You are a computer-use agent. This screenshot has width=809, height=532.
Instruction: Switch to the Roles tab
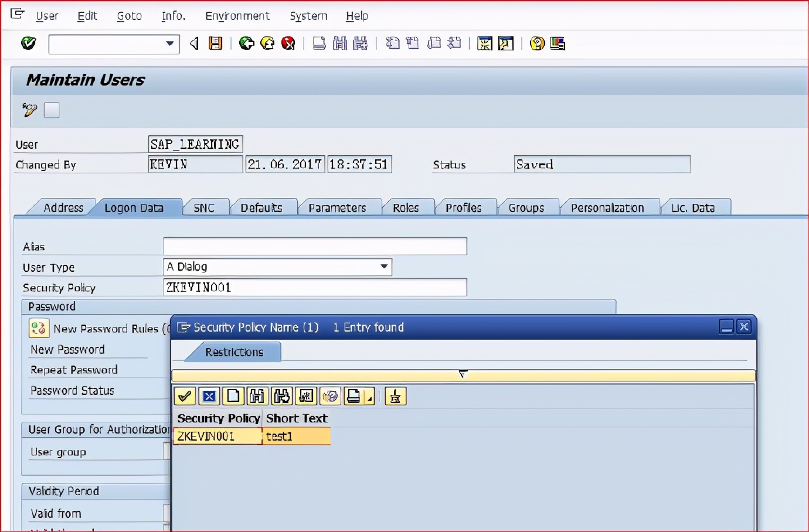click(406, 208)
